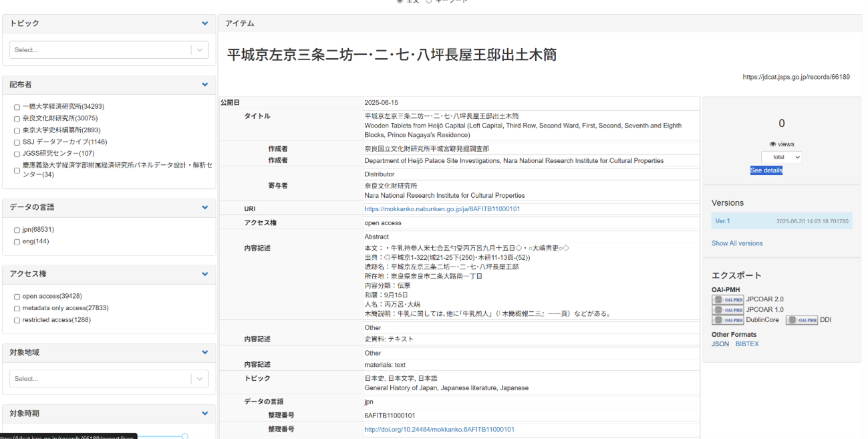The height and width of the screenshot is (439, 868).
Task: Click Show All versions
Action: (x=736, y=243)
